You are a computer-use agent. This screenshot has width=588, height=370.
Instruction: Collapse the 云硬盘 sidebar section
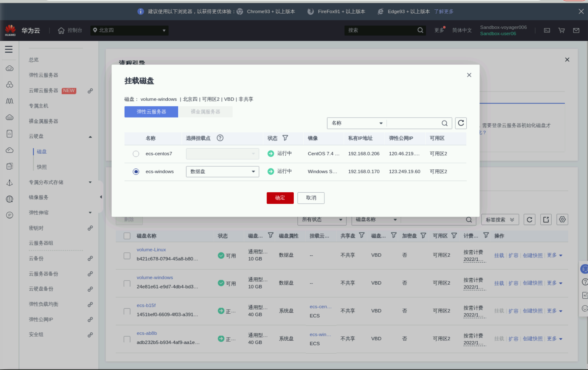90,137
